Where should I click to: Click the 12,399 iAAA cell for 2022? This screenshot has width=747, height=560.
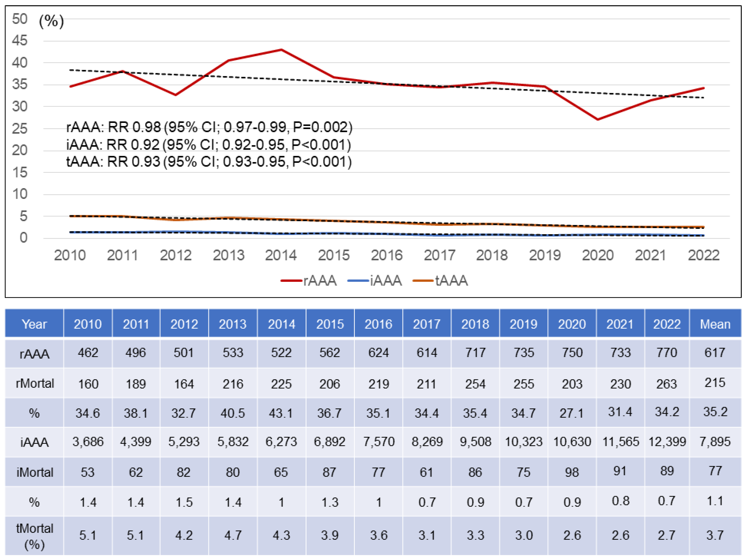[x=667, y=441]
